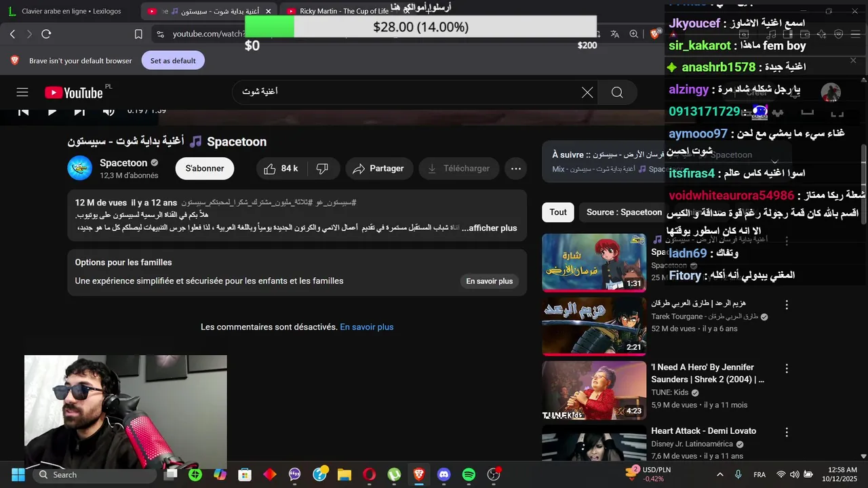Screen dimensions: 868x488
Task: Open the three-dot more actions menu under video
Action: 516,169
